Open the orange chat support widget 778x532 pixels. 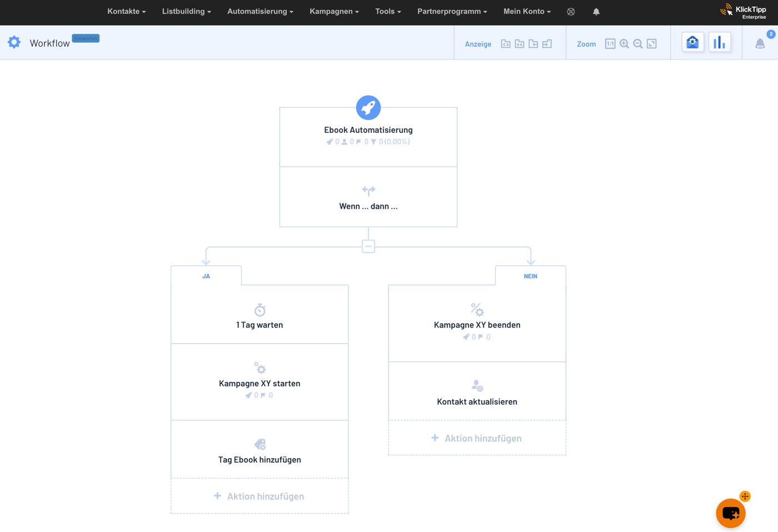pos(731,514)
